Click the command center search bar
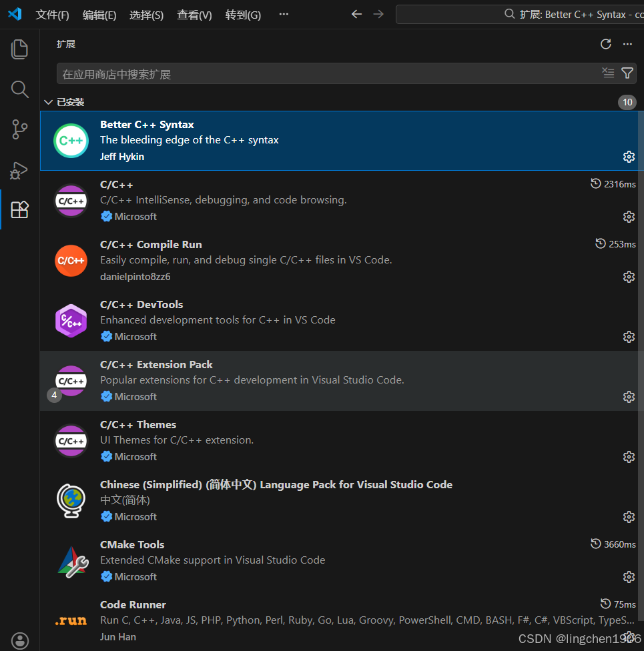644x651 pixels. [520, 15]
